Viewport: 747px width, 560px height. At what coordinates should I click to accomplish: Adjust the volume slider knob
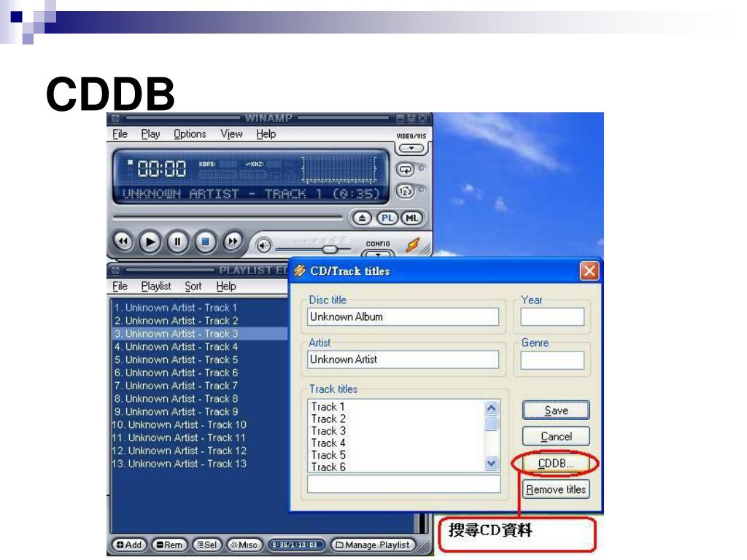click(x=330, y=249)
